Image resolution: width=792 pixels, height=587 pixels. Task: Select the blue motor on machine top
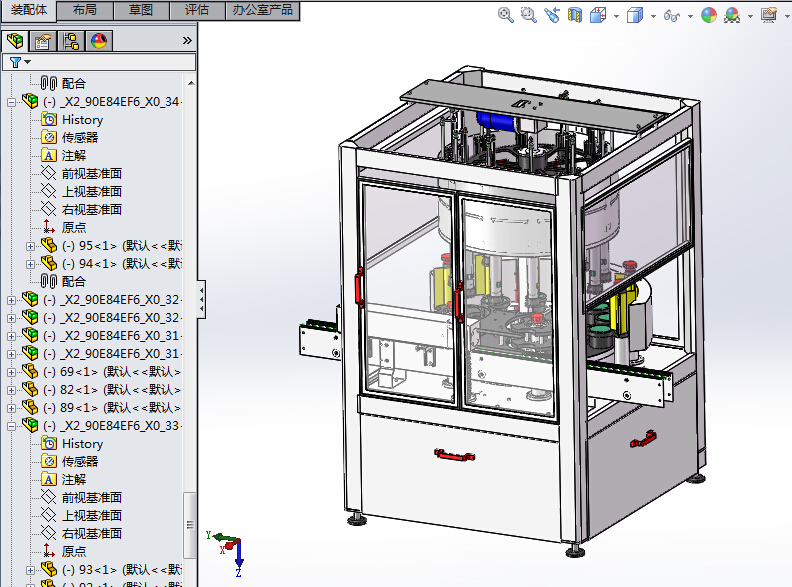click(x=496, y=122)
